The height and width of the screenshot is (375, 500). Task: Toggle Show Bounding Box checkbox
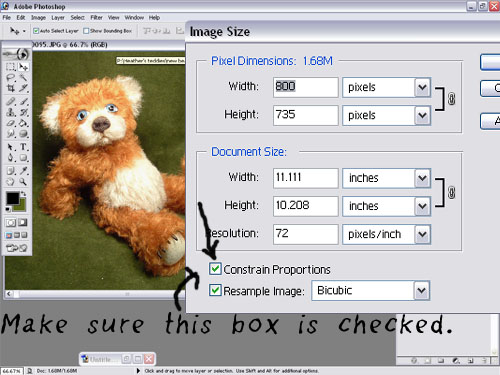[86, 31]
